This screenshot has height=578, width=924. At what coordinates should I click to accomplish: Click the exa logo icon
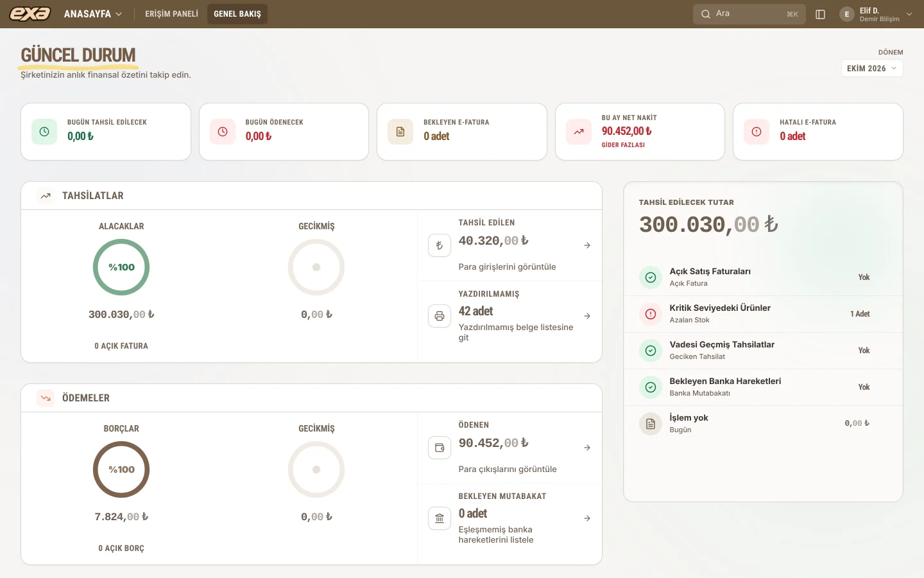tap(30, 13)
